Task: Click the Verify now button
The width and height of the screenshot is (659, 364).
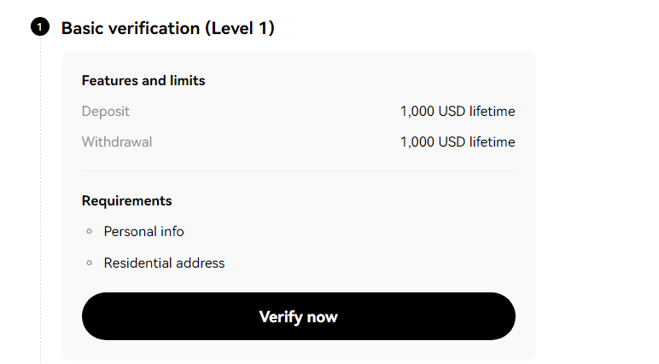Action: click(298, 316)
